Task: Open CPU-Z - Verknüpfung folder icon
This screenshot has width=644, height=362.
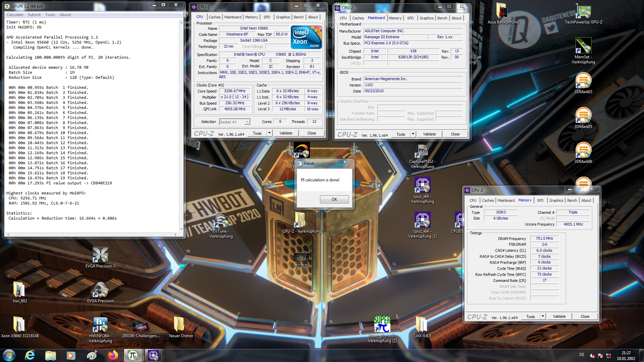Action: point(302,223)
